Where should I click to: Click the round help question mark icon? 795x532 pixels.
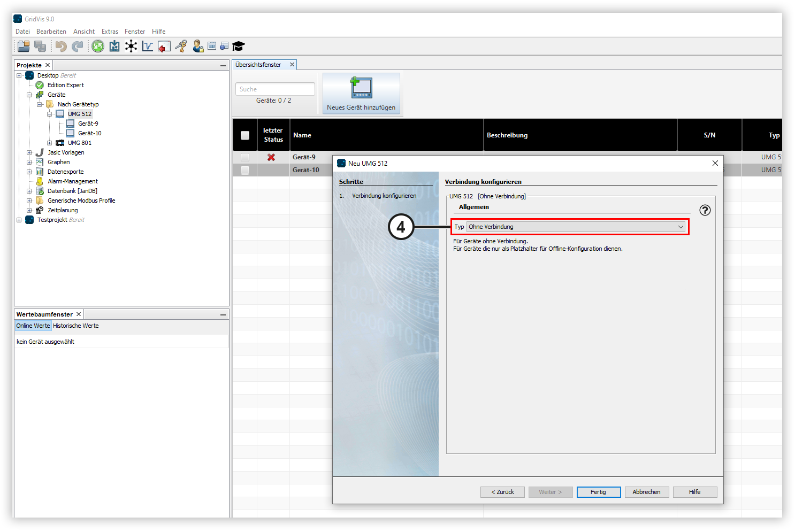click(705, 210)
